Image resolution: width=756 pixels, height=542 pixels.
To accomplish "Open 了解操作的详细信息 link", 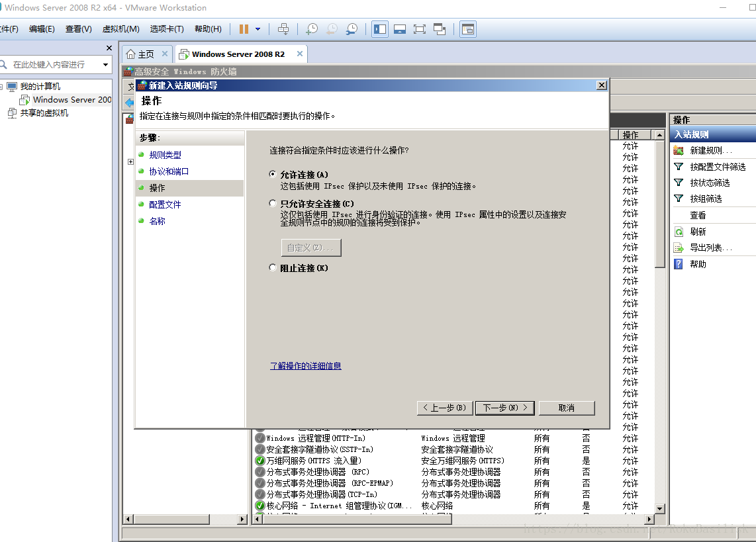I will pyautogui.click(x=306, y=366).
